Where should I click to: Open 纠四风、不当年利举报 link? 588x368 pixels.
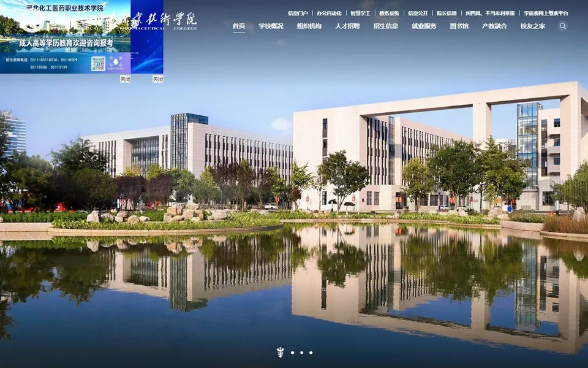[x=490, y=13]
